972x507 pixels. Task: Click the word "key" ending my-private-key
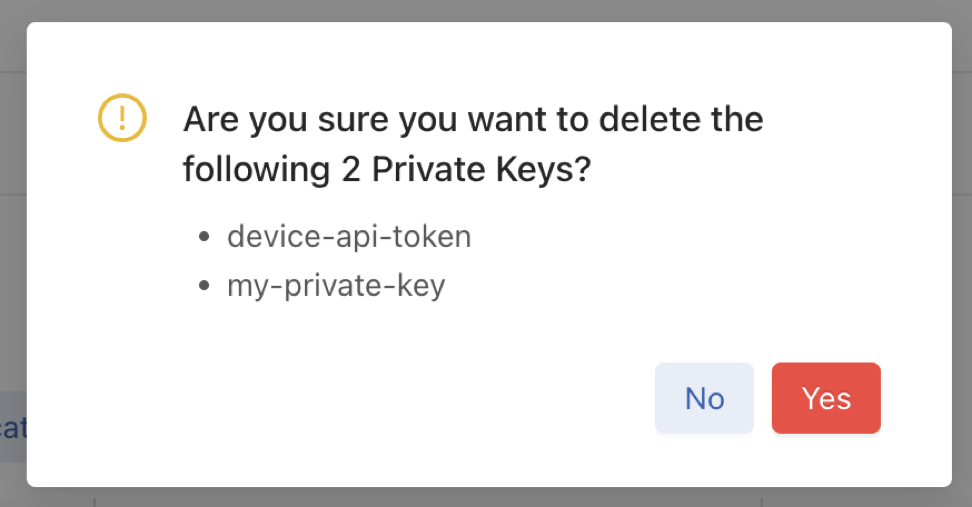[x=422, y=286]
